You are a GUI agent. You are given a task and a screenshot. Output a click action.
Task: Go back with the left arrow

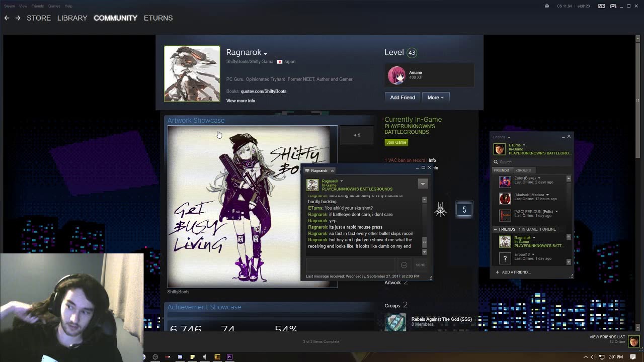(7, 18)
